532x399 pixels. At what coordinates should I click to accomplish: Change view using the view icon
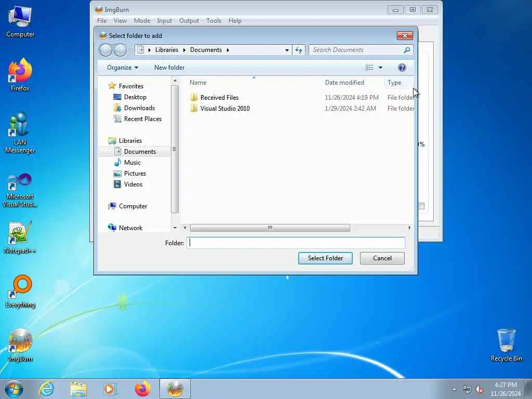pos(369,68)
